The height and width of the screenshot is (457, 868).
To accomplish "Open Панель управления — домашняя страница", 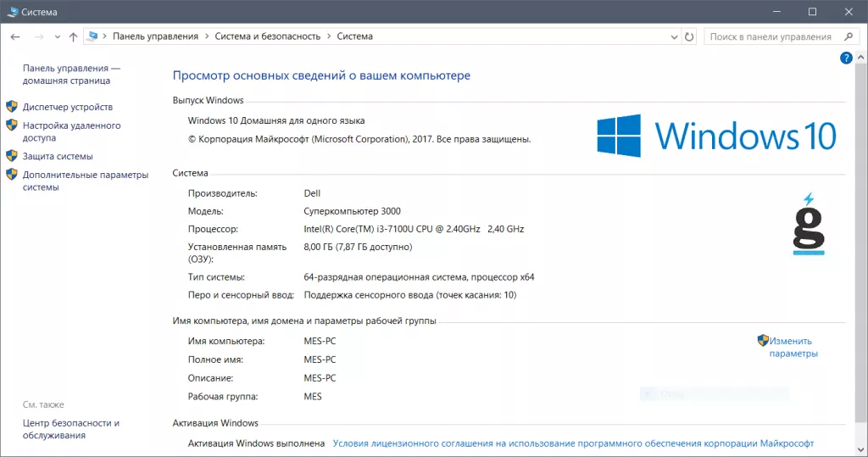I will pyautogui.click(x=71, y=75).
